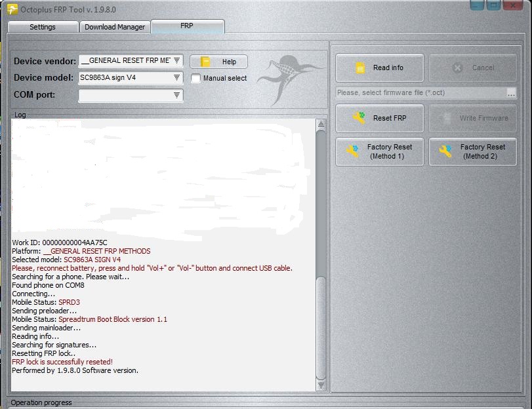Click the Write Firmware button
This screenshot has height=409, width=532.
pos(472,118)
